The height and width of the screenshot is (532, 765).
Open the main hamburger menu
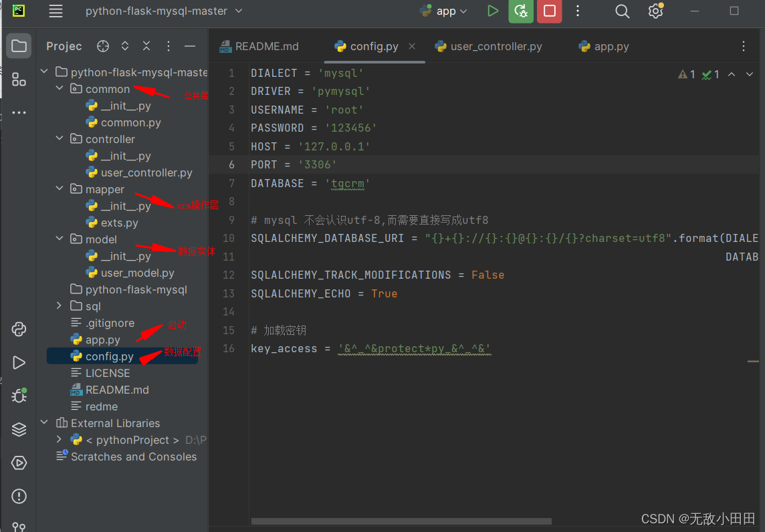56,11
